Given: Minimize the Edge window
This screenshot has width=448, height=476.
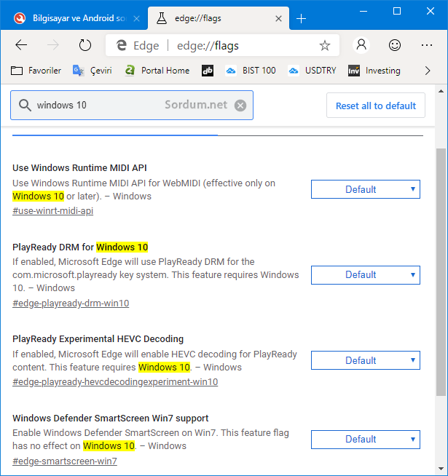Looking at the screenshot, I should click(x=363, y=11).
